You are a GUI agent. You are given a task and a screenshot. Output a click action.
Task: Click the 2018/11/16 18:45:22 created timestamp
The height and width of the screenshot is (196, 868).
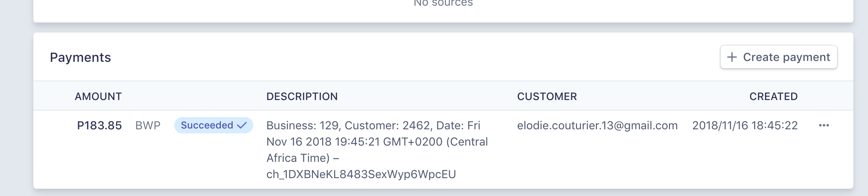point(745,125)
